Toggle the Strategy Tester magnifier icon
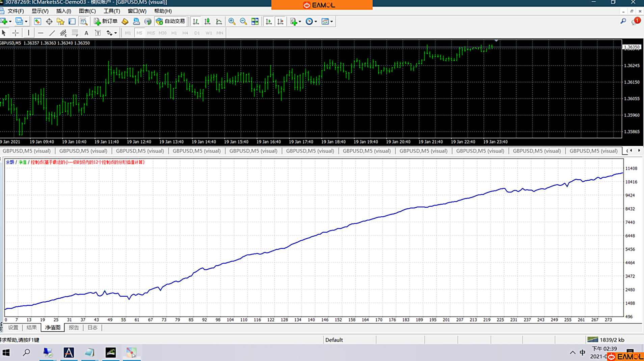Screen dimensions: 644x361 click(x=83, y=21)
